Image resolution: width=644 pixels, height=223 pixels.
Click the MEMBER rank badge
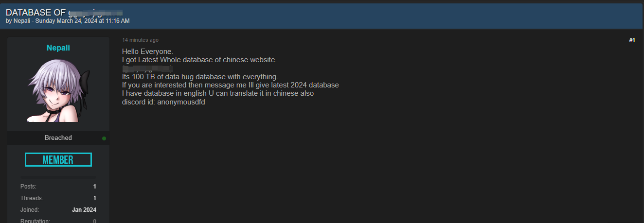(x=58, y=160)
